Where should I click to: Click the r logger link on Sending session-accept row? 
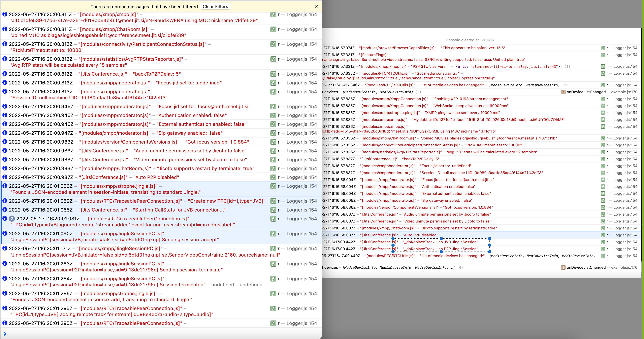point(279,234)
